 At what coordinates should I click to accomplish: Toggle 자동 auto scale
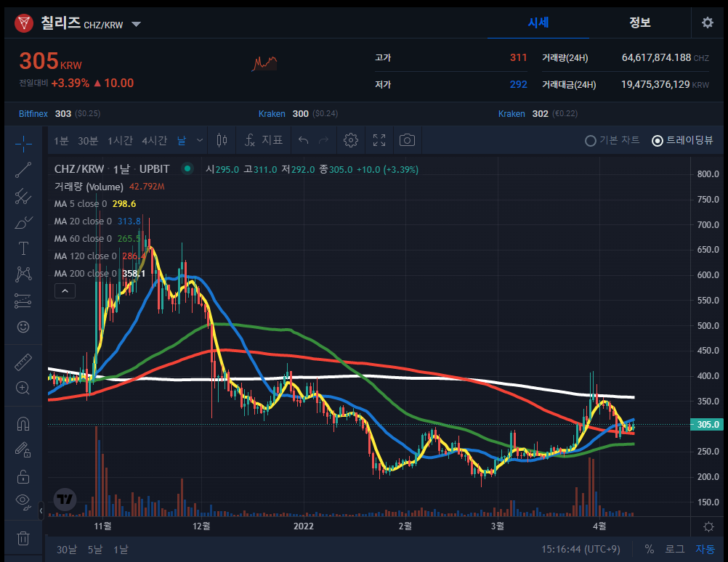(705, 550)
